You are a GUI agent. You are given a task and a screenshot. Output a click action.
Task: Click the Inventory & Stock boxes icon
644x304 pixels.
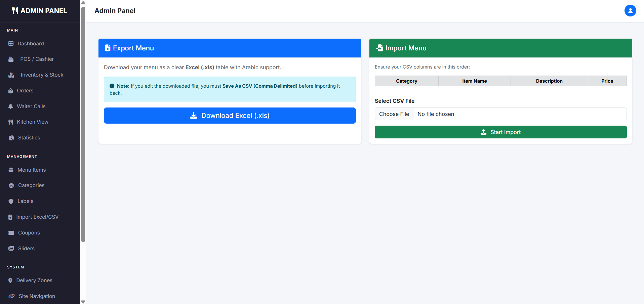(x=11, y=75)
